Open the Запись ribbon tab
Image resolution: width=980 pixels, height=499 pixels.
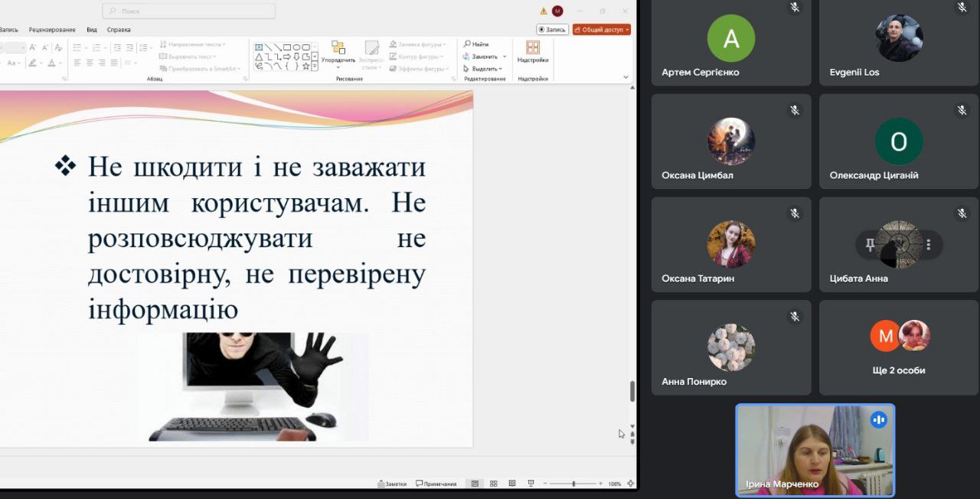[x=8, y=30]
